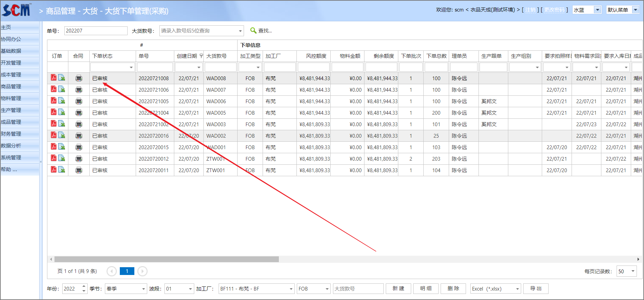Print contract for order 20220720011
The image size is (644, 300).
[x=79, y=170]
